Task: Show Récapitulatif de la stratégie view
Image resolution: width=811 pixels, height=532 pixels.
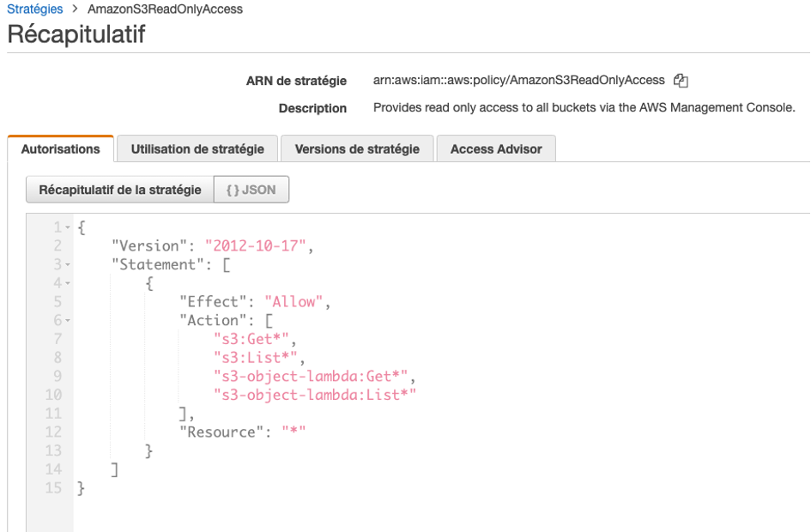Action: 120,190
